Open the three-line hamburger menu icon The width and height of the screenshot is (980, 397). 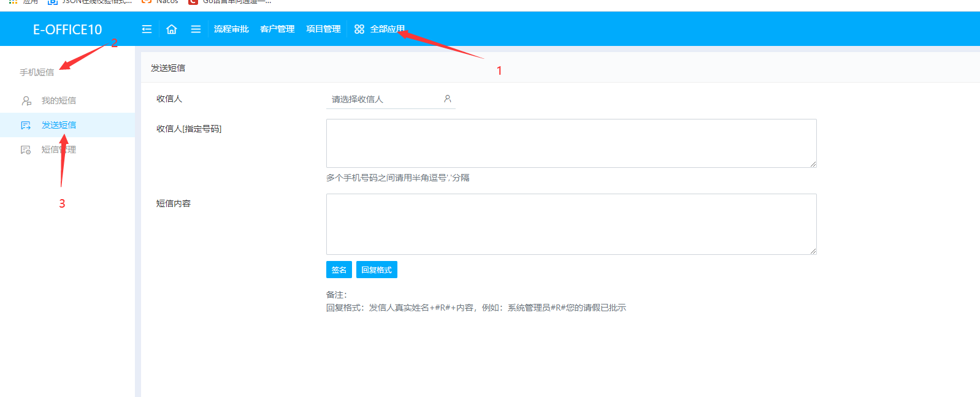point(196,29)
